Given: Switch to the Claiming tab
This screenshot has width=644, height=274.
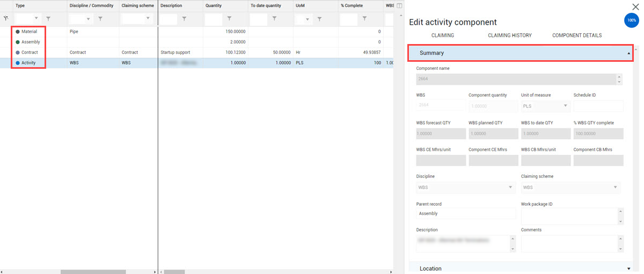Looking at the screenshot, I should click(x=442, y=35).
